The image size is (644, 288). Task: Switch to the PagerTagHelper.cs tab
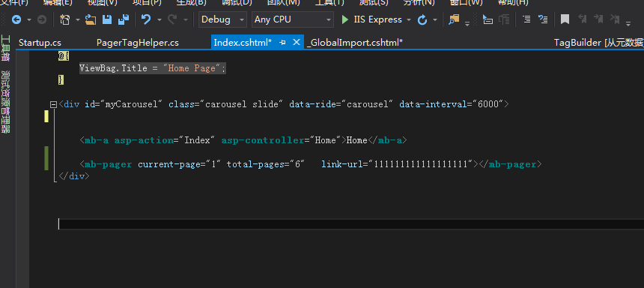(138, 43)
